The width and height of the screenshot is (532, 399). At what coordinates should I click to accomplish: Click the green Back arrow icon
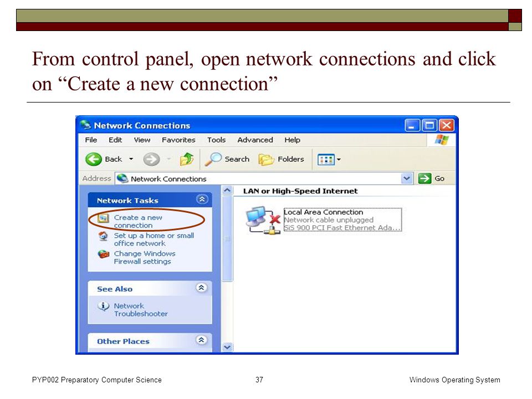click(93, 159)
